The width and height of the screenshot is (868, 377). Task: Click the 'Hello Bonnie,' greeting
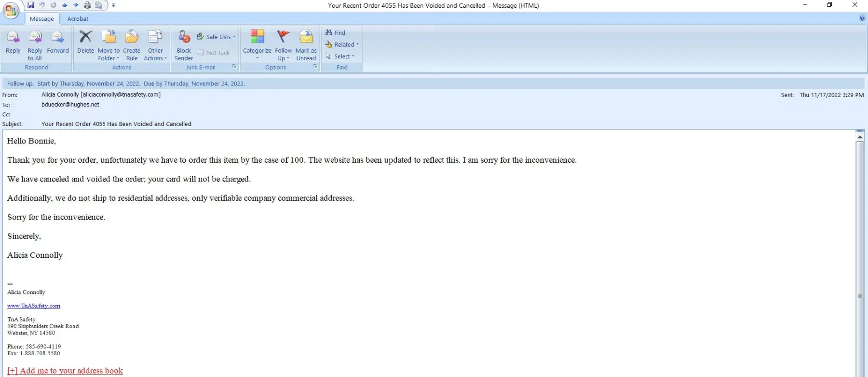click(x=31, y=141)
